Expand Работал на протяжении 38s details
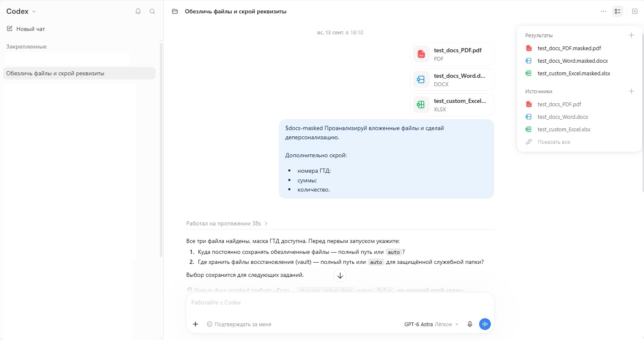644x340 pixels. coord(227,223)
